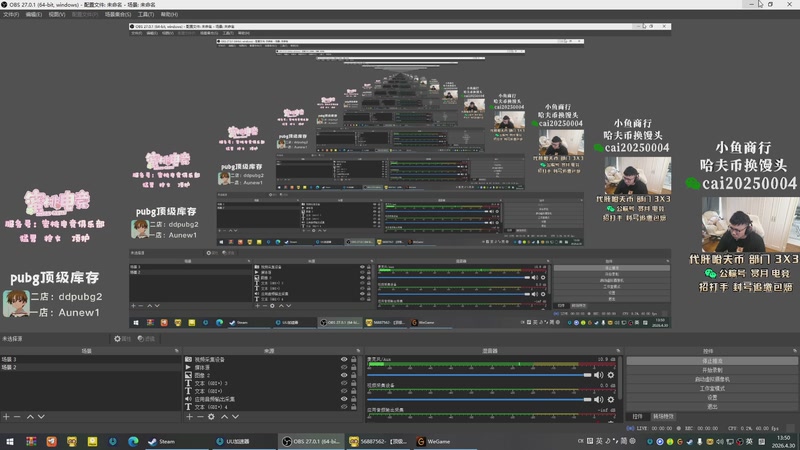Select scene 场景 2
Screen dimensions: 800x450
[x=90, y=367]
